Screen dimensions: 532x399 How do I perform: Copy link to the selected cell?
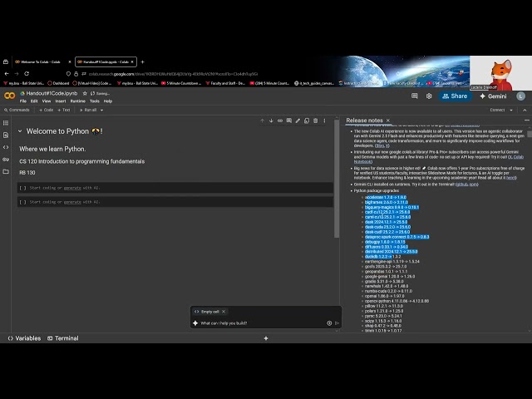click(280, 121)
